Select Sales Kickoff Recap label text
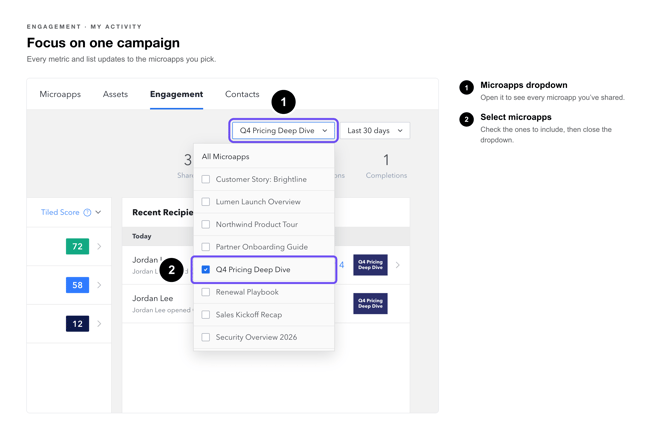This screenshot has height=430, width=670. click(249, 315)
